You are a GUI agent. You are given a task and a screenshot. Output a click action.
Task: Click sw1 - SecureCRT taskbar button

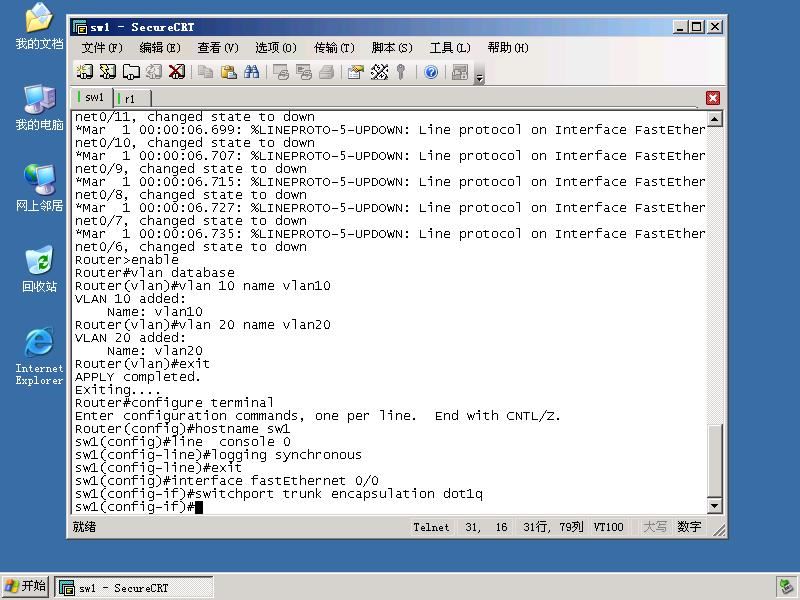(134, 588)
